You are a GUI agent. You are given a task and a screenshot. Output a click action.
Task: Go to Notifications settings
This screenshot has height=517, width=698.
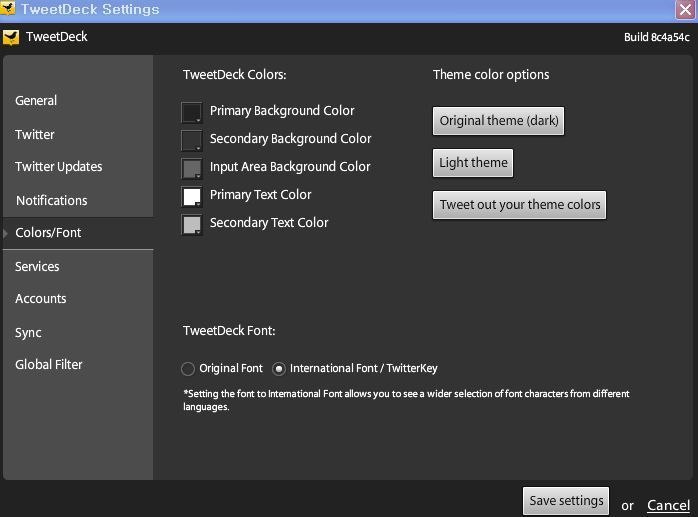pos(52,200)
